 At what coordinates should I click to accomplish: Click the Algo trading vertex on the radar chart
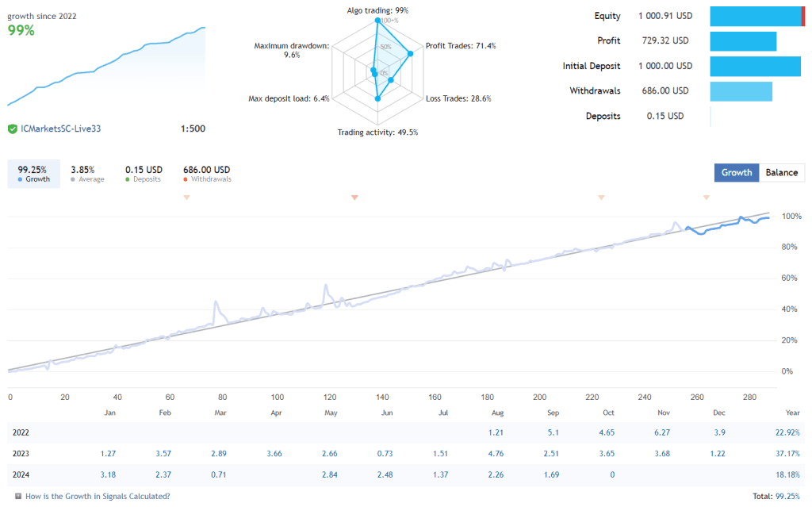(377, 18)
